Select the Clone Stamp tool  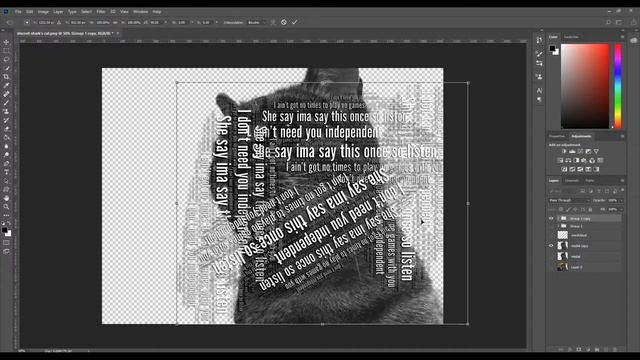(6, 111)
